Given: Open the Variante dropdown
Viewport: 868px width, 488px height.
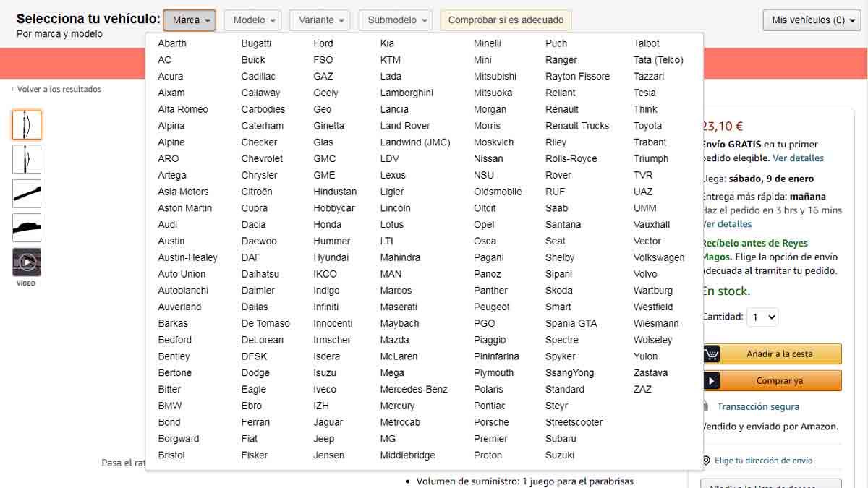Looking at the screenshot, I should point(320,20).
